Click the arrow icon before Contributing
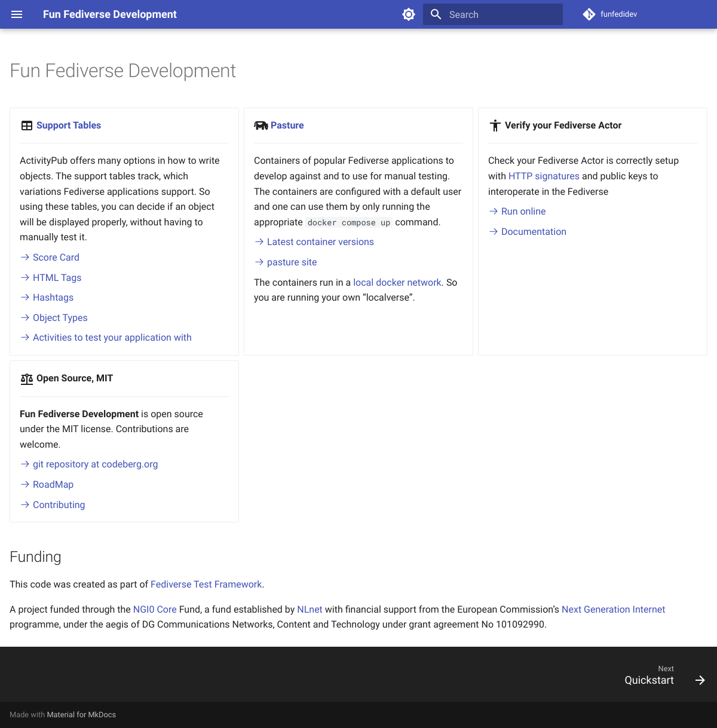Viewport: 717px width, 728px height. tap(25, 505)
